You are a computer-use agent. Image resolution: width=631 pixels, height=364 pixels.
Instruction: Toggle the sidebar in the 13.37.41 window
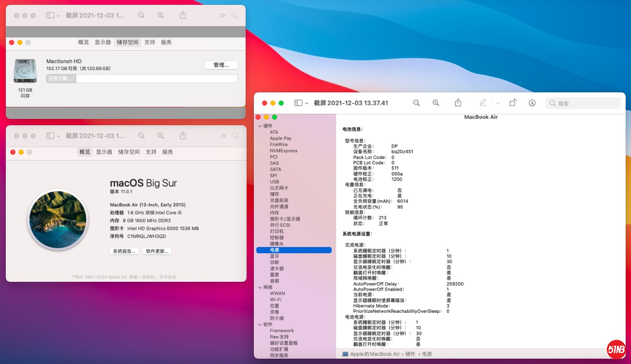pyautogui.click(x=298, y=103)
